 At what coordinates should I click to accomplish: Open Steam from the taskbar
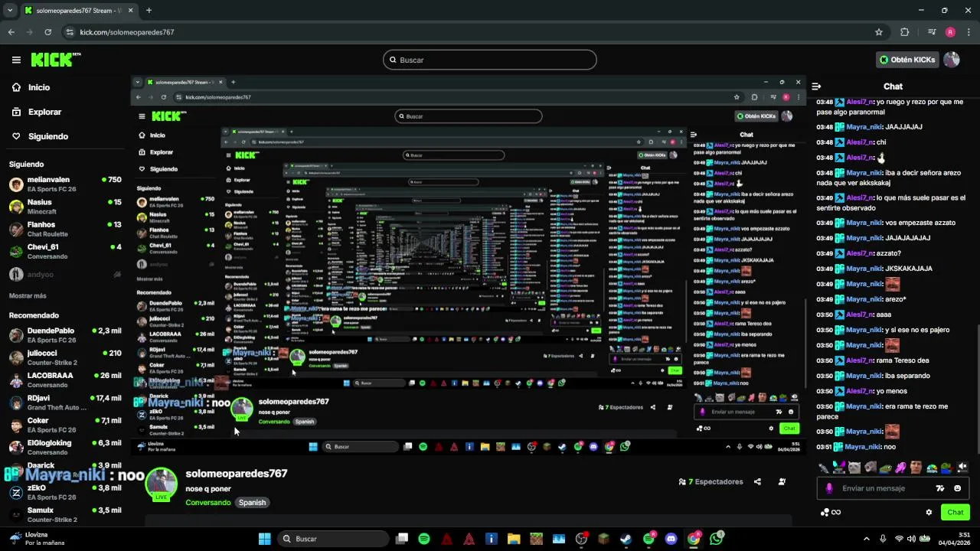626,539
